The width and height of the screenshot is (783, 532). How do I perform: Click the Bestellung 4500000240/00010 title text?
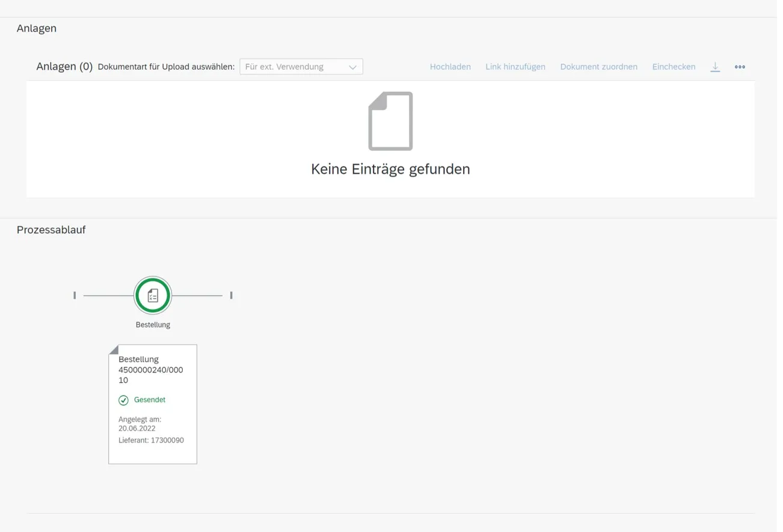[x=151, y=370]
